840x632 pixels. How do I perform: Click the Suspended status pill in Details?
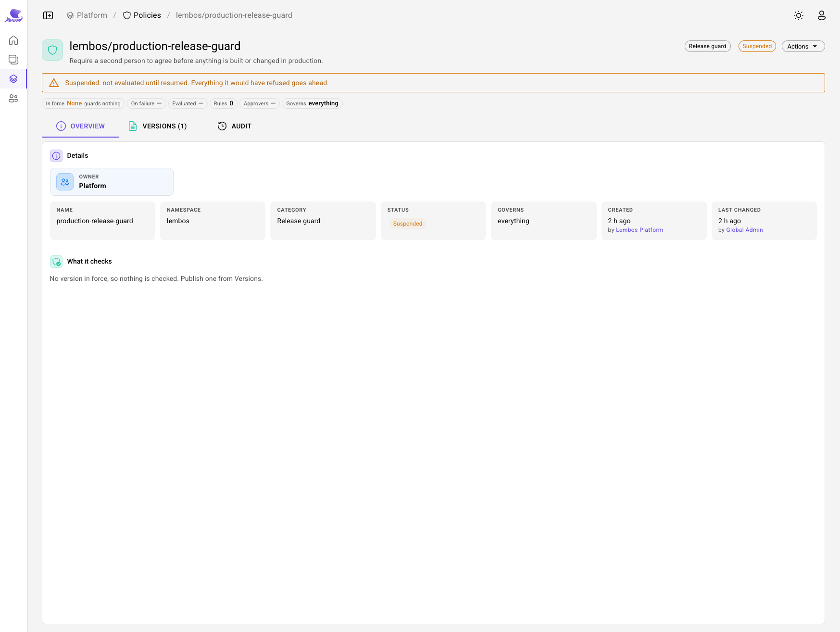pyautogui.click(x=408, y=224)
